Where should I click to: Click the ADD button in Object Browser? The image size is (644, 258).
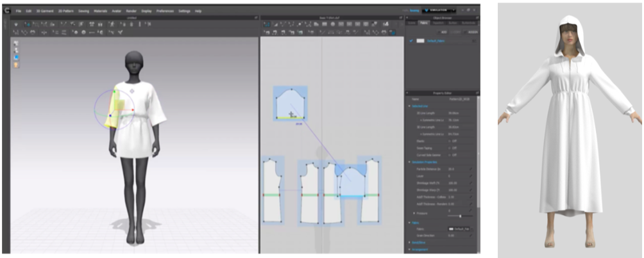(x=441, y=31)
